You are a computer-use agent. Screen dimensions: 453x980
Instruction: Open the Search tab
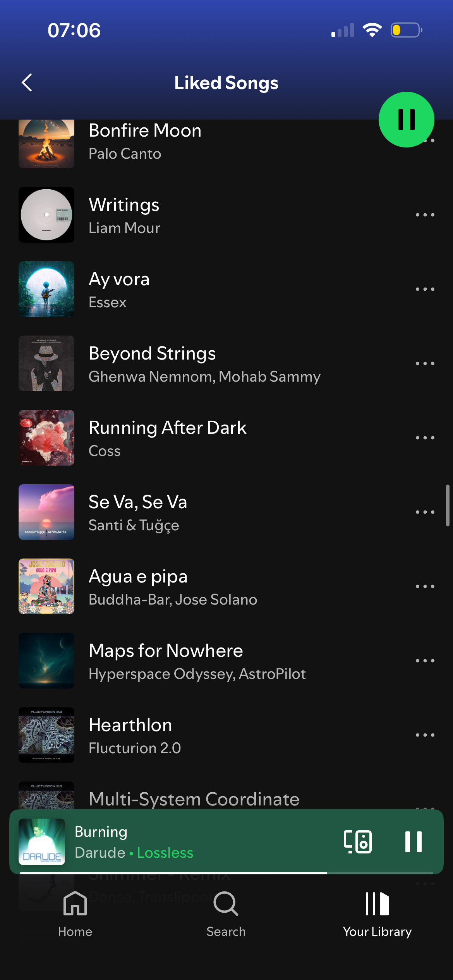tap(226, 914)
